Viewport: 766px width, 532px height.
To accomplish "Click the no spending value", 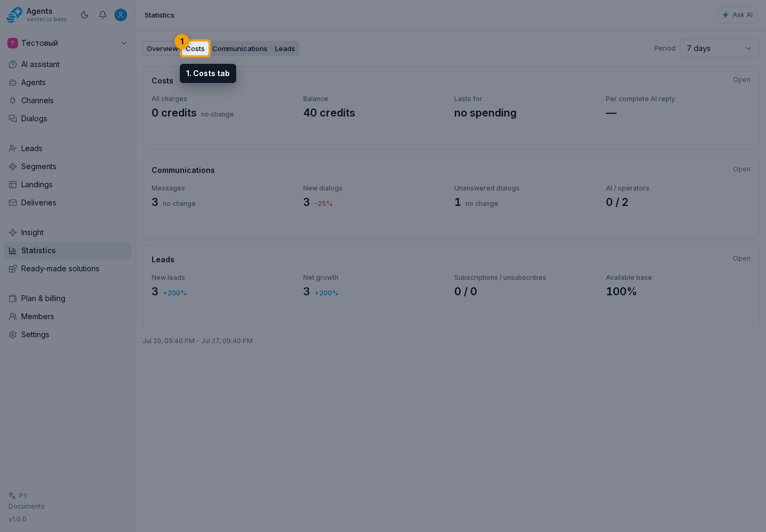I will coord(485,113).
